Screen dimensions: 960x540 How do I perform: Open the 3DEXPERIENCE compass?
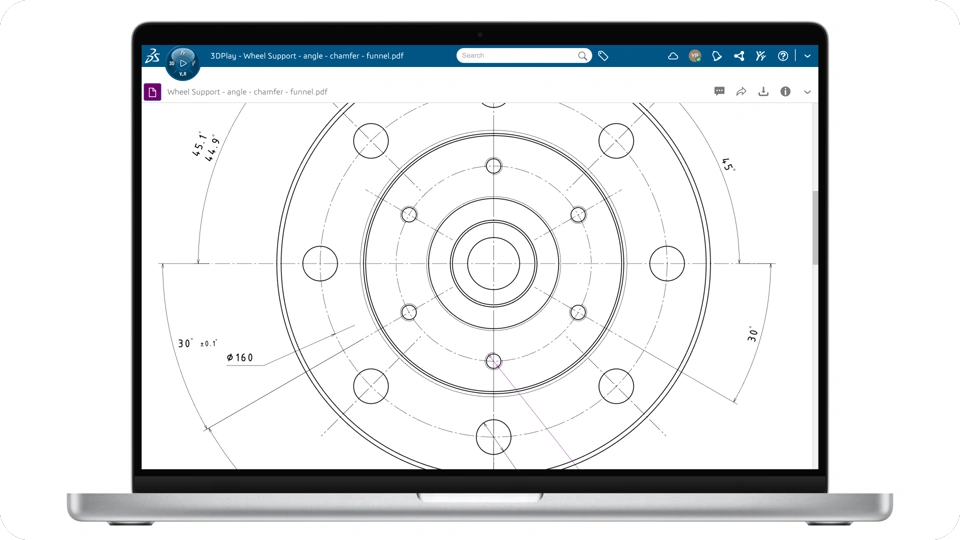pyautogui.click(x=182, y=63)
